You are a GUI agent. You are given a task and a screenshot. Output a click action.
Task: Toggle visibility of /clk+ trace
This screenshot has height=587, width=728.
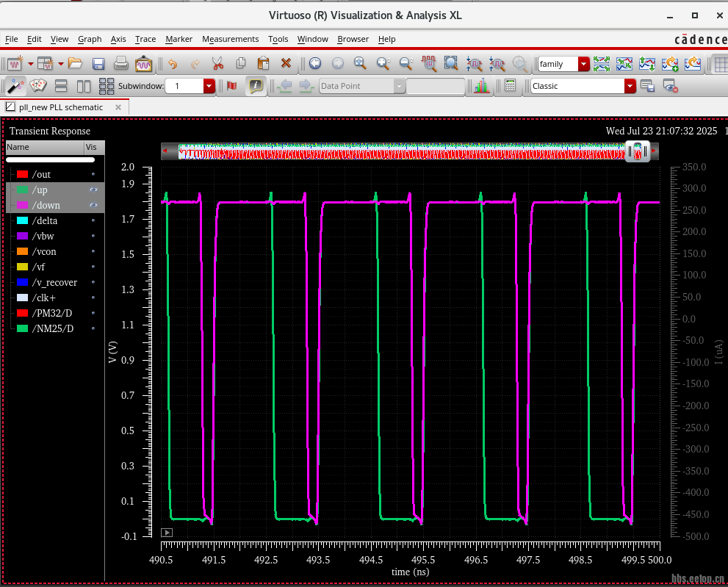(93, 298)
